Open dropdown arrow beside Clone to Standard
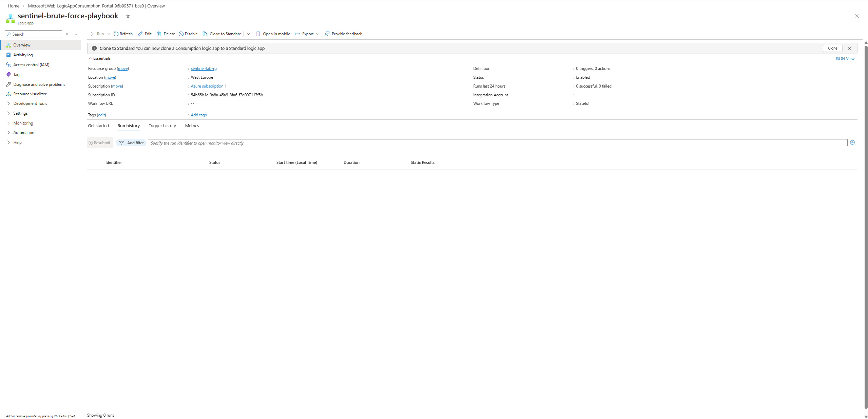Image resolution: width=868 pixels, height=419 pixels. (x=248, y=34)
